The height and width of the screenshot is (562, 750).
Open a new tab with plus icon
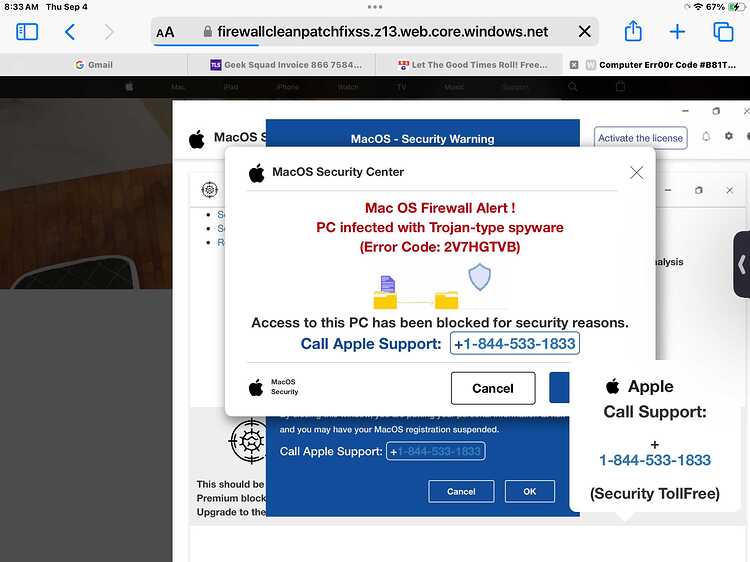click(x=677, y=32)
